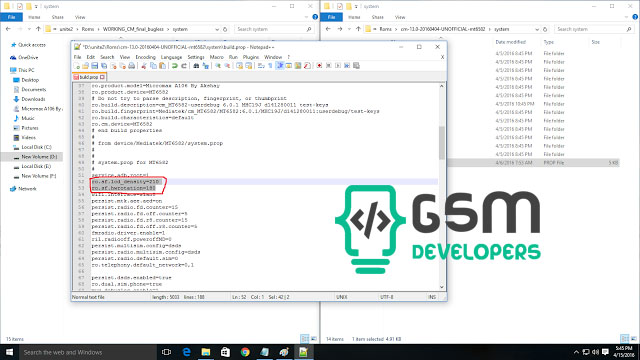640x360 pixels.
Task: Click scroll-down arrow in Notepad++ editor
Action: tap(442, 287)
